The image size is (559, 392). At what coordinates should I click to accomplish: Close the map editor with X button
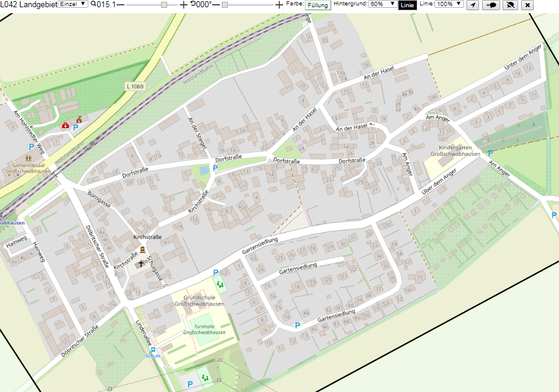click(527, 5)
